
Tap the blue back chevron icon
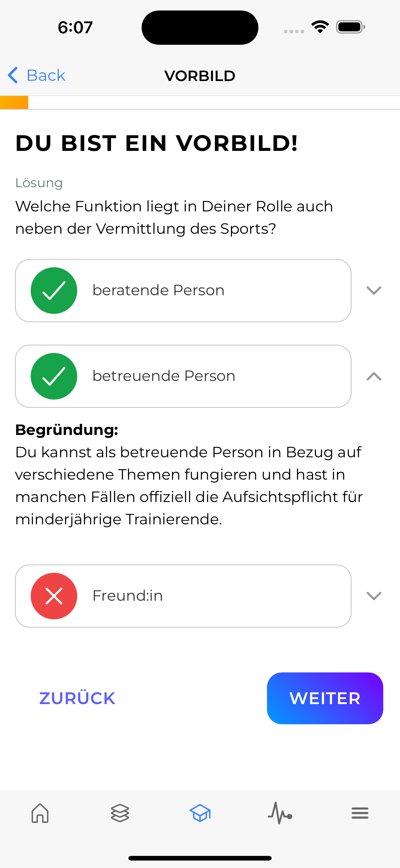(x=13, y=75)
